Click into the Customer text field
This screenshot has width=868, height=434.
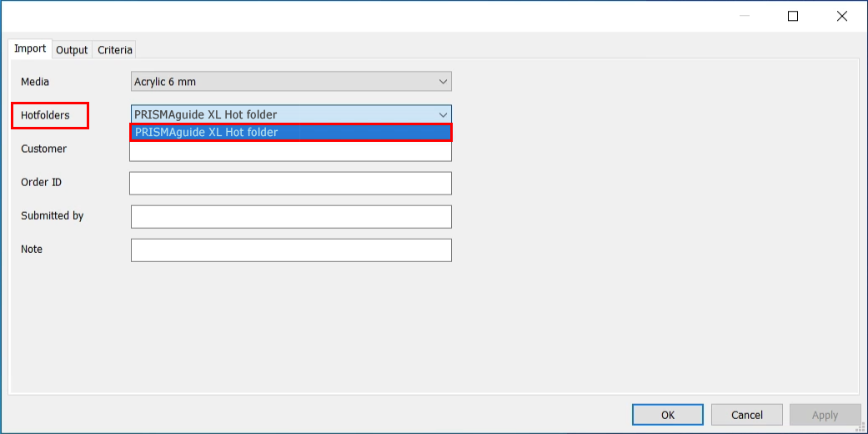pyautogui.click(x=290, y=153)
